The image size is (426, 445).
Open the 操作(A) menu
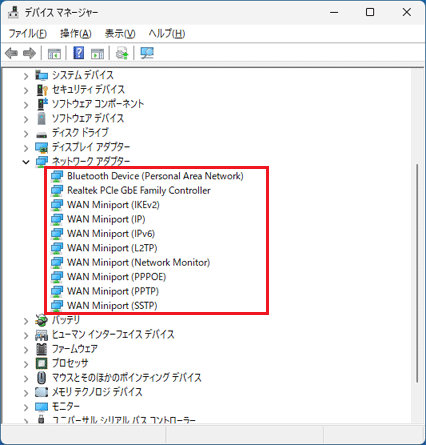76,34
